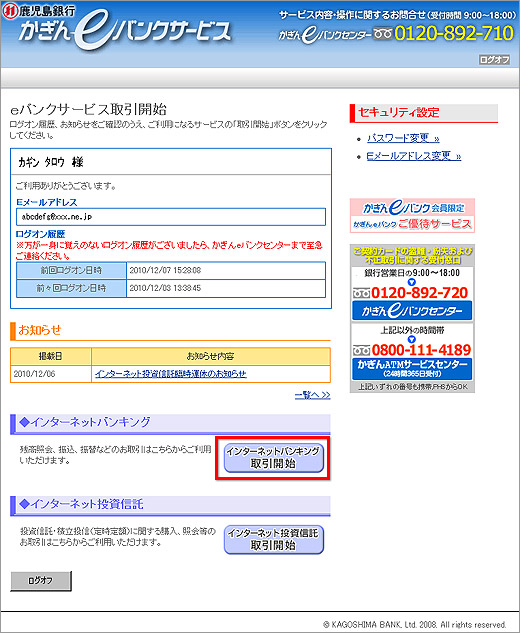Click the bottom grey ログオフ button
This screenshot has height=633, width=520.
(41, 581)
